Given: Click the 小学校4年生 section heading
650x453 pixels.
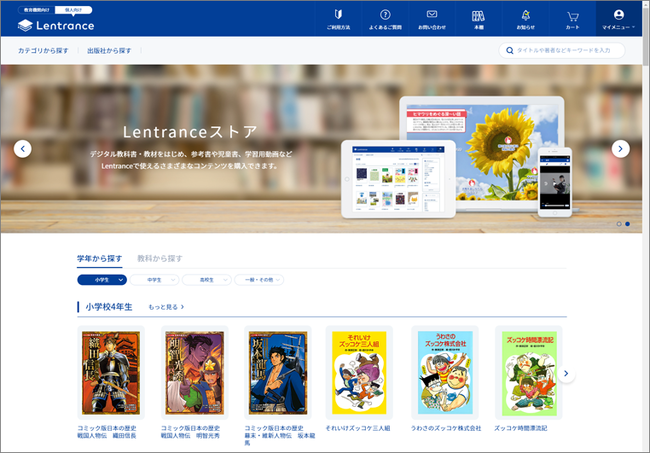Looking at the screenshot, I should point(109,307).
